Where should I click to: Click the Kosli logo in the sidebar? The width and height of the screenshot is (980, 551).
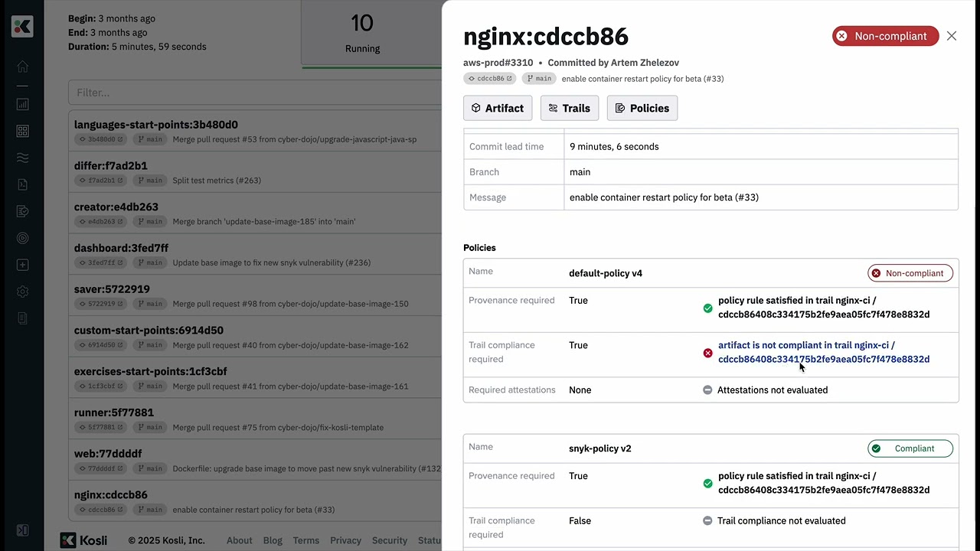pyautogui.click(x=22, y=27)
